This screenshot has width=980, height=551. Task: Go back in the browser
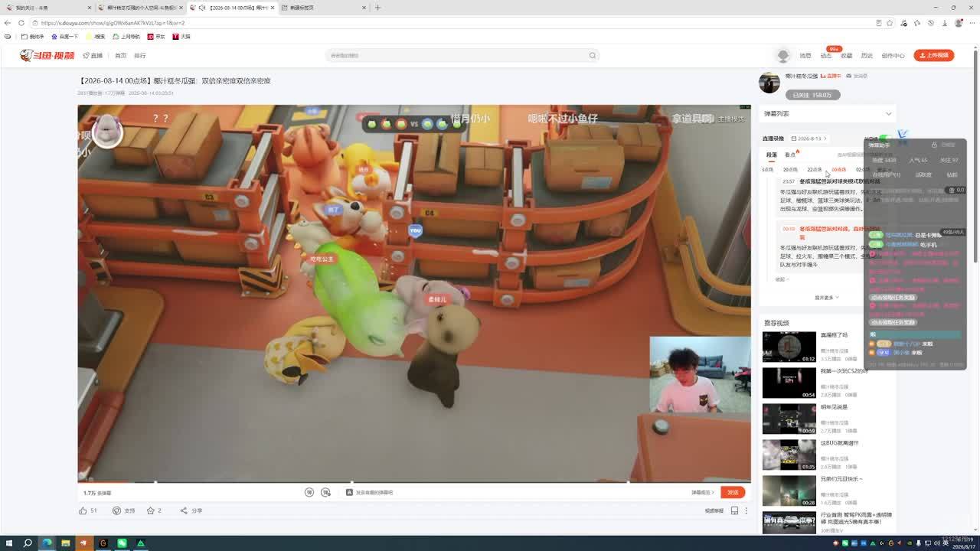coord(8,23)
